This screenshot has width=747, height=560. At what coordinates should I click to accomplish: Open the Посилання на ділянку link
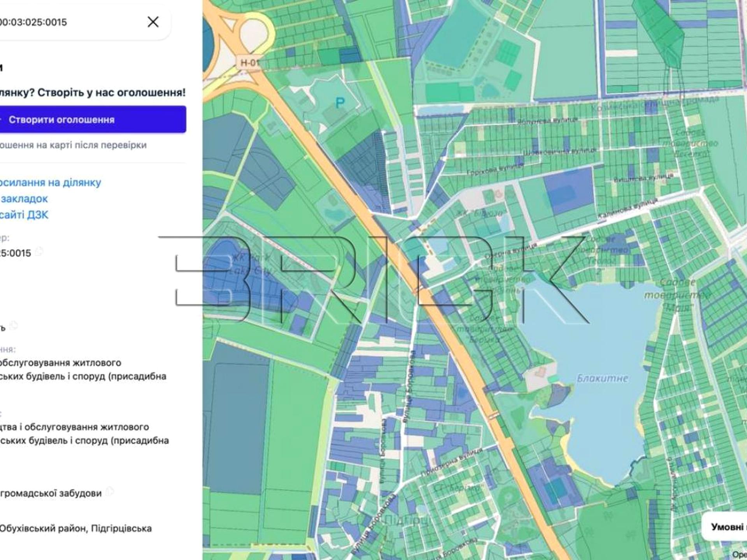pyautogui.click(x=50, y=182)
